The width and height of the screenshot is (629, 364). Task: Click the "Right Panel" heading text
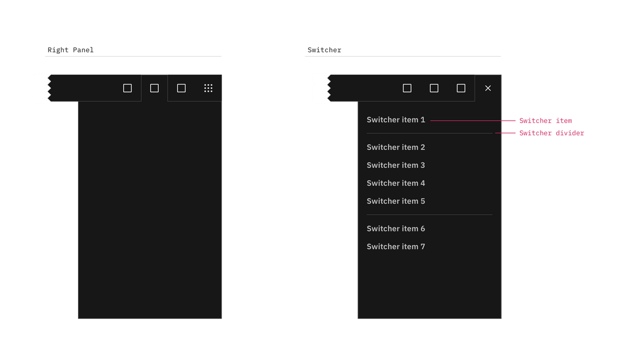click(70, 50)
